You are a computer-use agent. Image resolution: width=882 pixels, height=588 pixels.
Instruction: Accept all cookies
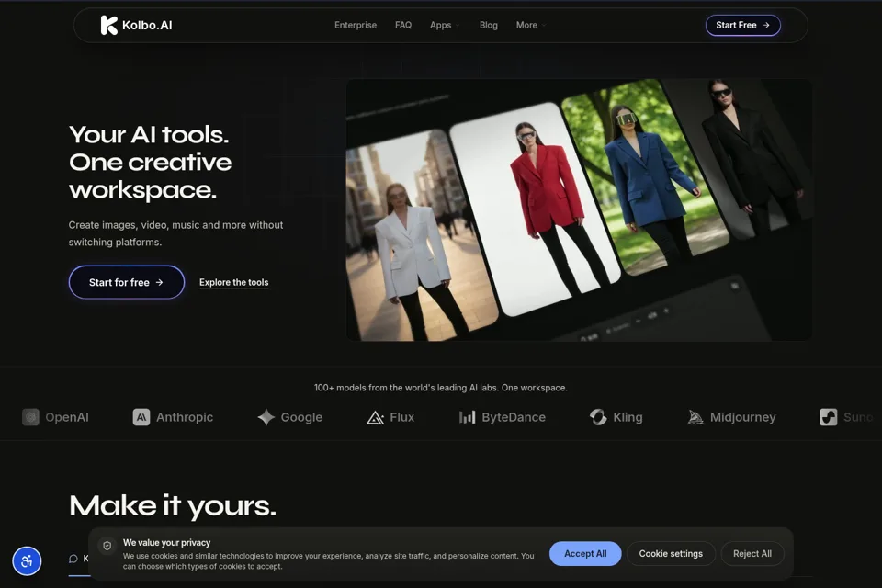[x=585, y=554]
